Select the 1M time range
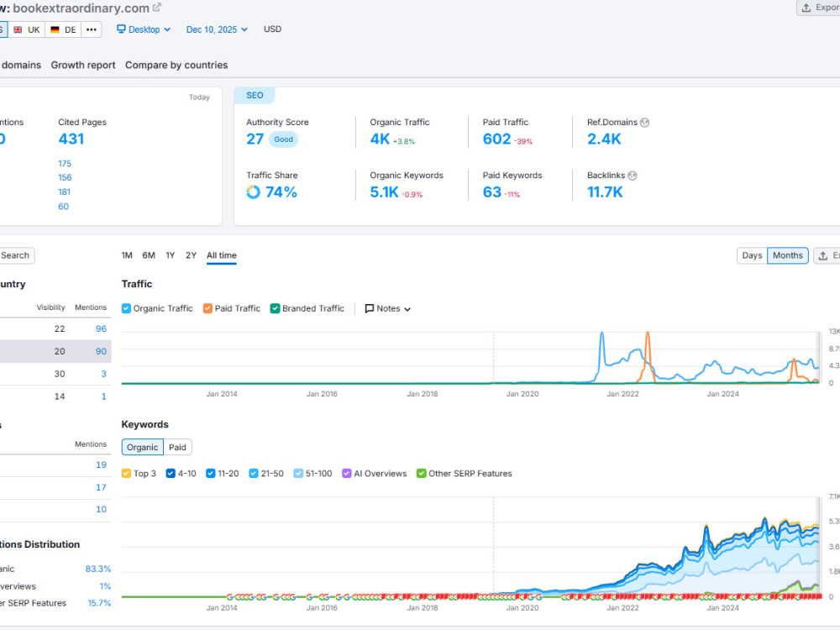The height and width of the screenshot is (630, 840). click(127, 255)
